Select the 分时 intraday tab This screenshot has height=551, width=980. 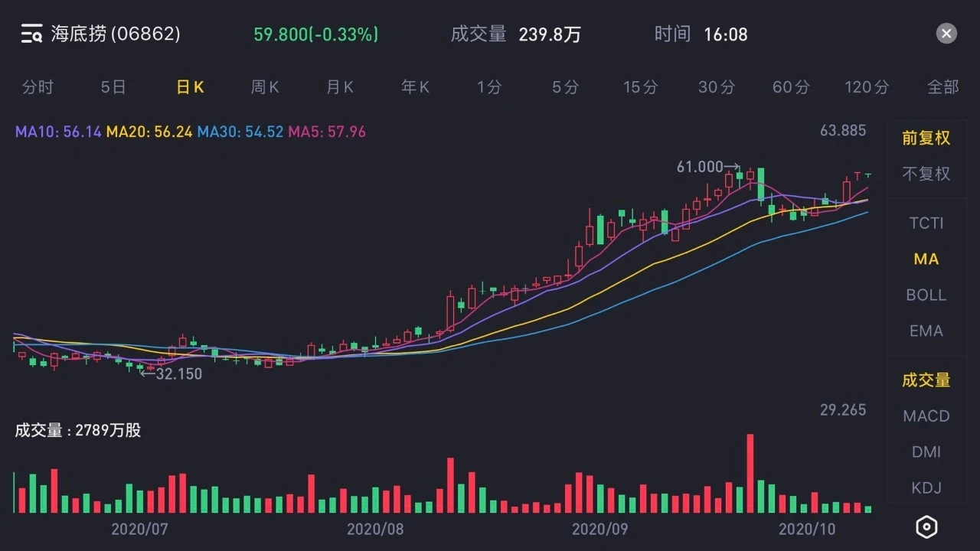tap(38, 87)
